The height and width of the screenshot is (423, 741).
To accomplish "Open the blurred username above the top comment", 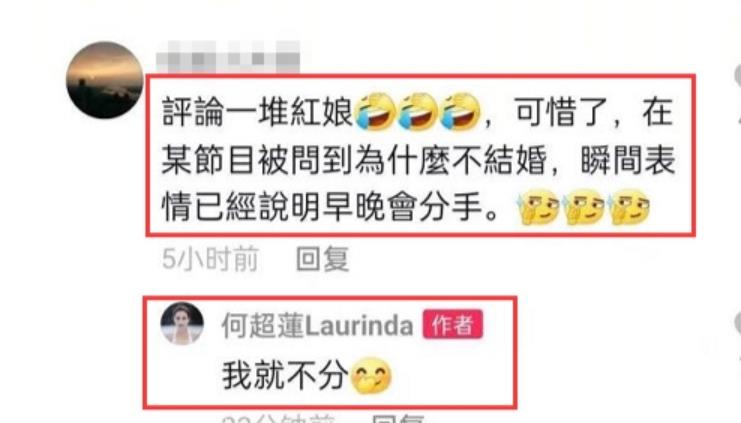I will tap(228, 57).
